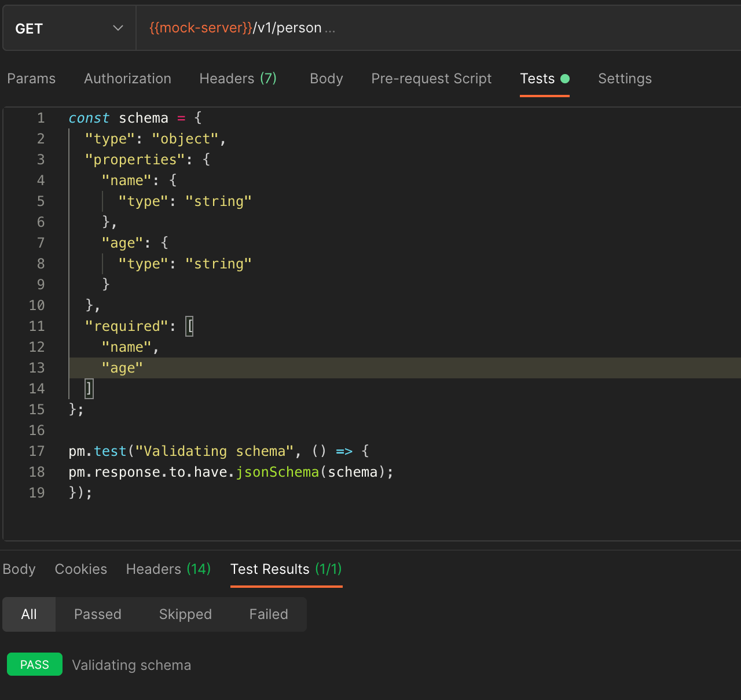Select the Tests tab
Screen dimensions: 741x700
pos(537,79)
